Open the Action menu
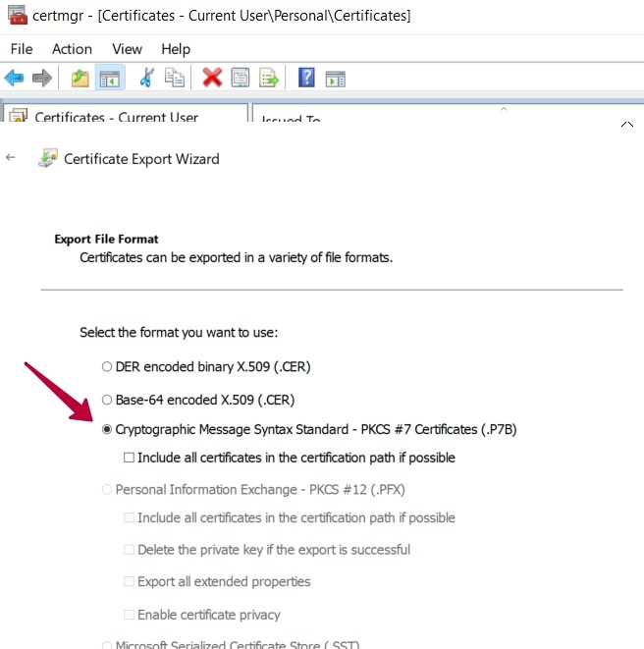The image size is (644, 649). (72, 49)
